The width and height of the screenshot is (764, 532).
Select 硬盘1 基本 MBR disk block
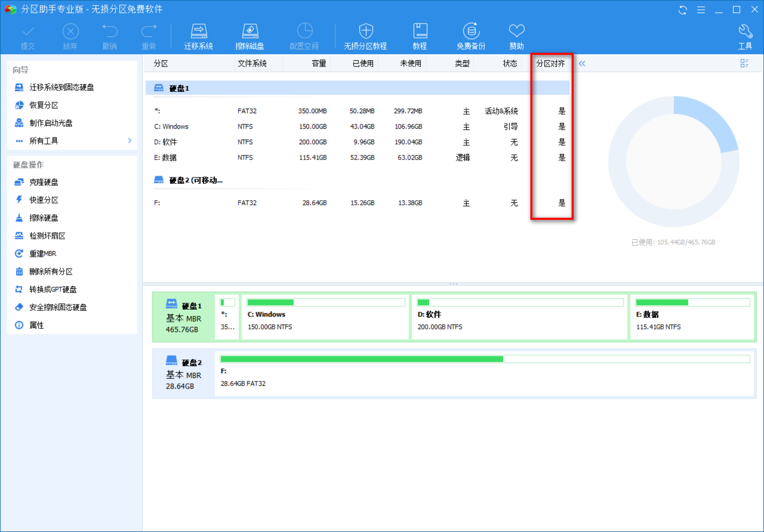(183, 317)
